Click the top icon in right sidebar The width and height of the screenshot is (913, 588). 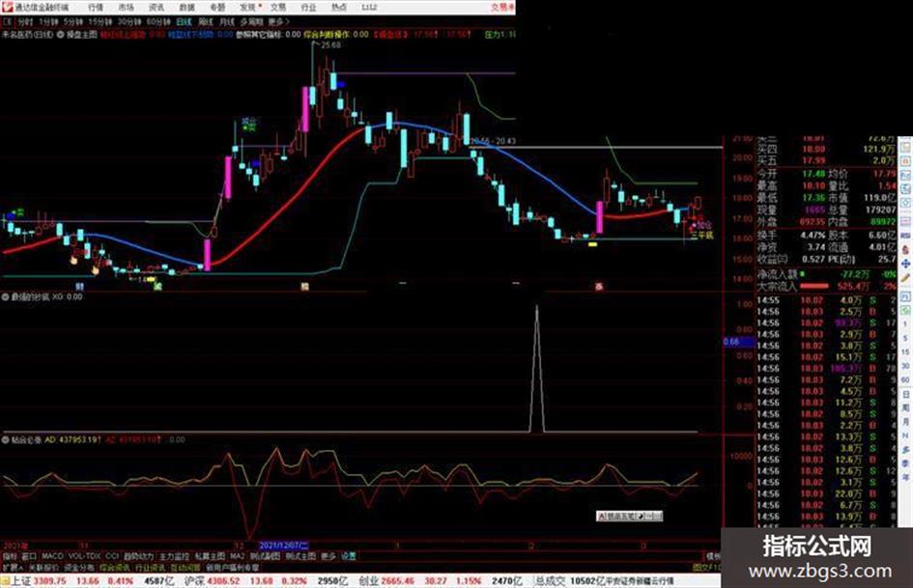coord(905,146)
